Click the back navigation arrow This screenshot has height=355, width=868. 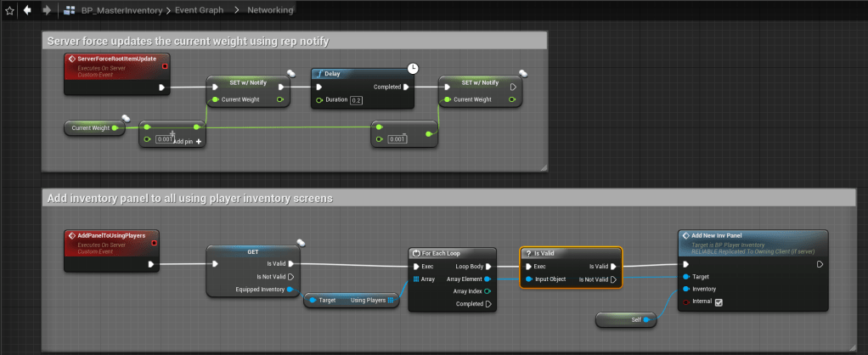pyautogui.click(x=27, y=10)
